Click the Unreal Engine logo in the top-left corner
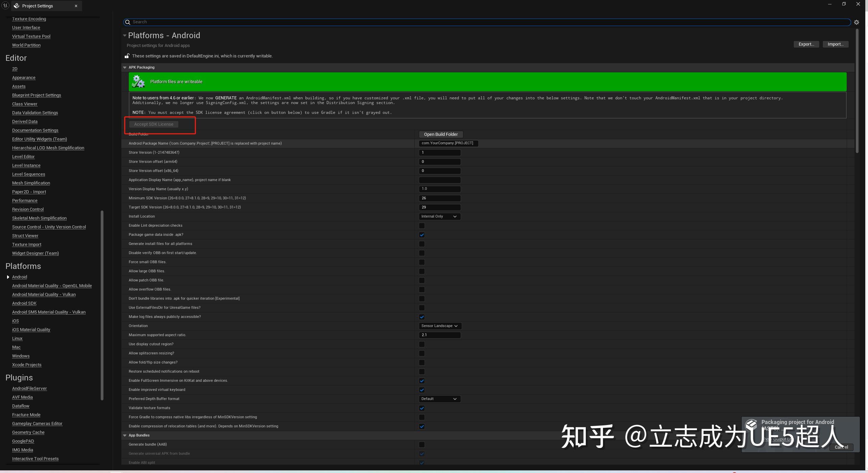 (x=5, y=5)
